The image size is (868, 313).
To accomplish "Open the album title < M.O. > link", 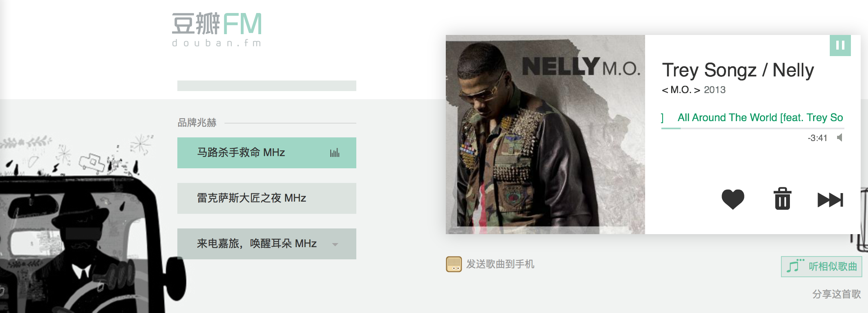I will [x=681, y=90].
